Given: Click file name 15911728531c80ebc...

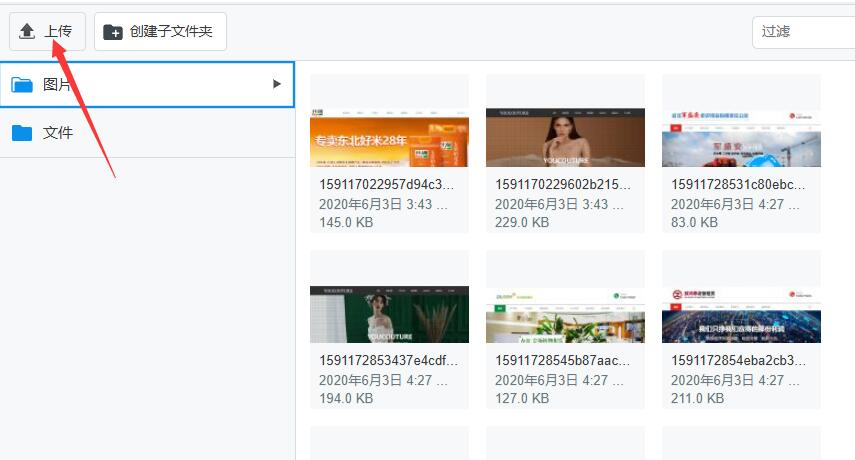Looking at the screenshot, I should pos(739,185).
